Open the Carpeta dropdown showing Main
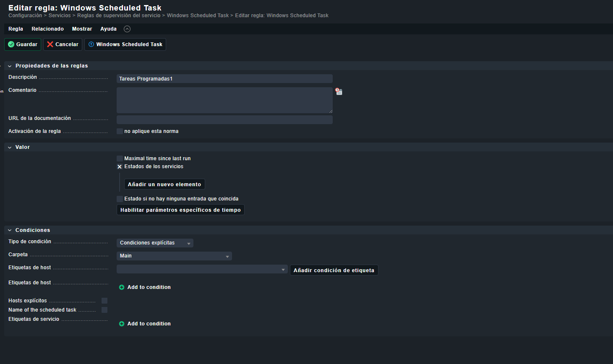 tap(174, 256)
